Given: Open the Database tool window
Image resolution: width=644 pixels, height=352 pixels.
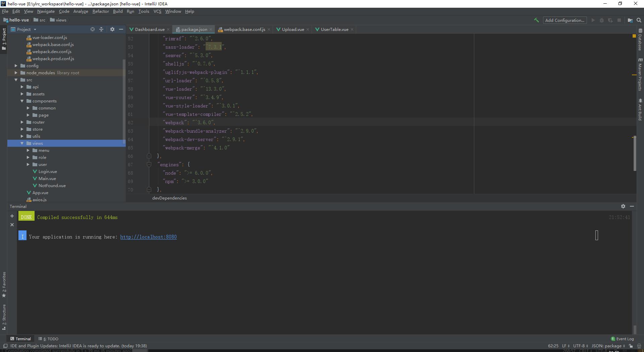Looking at the screenshot, I should pos(640,40).
